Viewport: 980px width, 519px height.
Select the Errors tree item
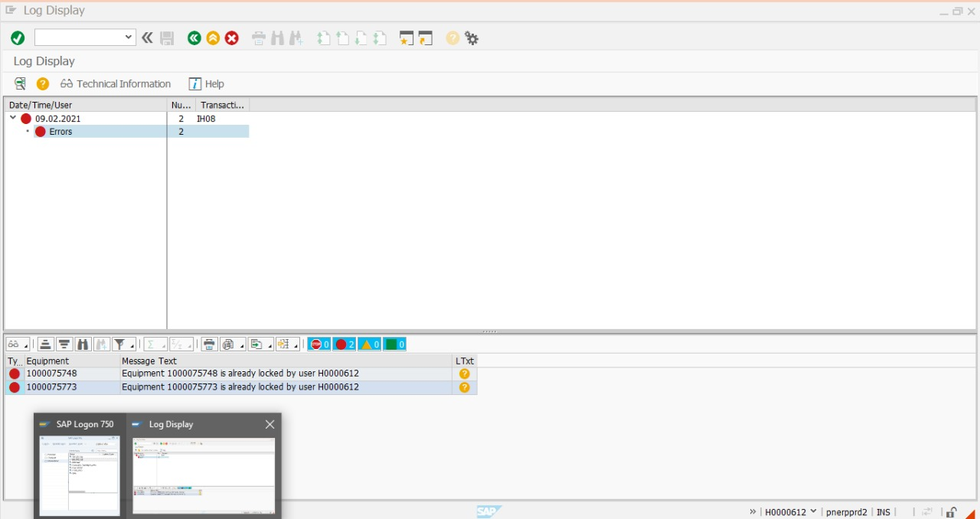point(60,132)
